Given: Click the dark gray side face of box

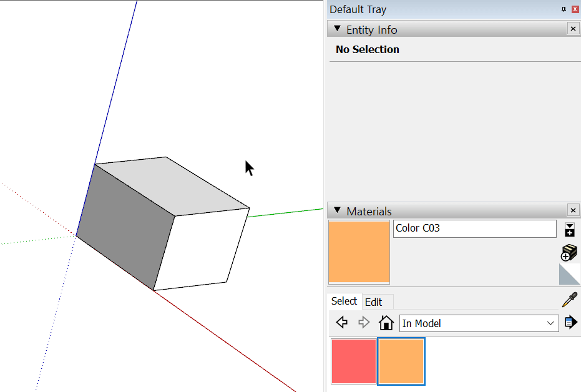Looking at the screenshot, I should (x=126, y=226).
